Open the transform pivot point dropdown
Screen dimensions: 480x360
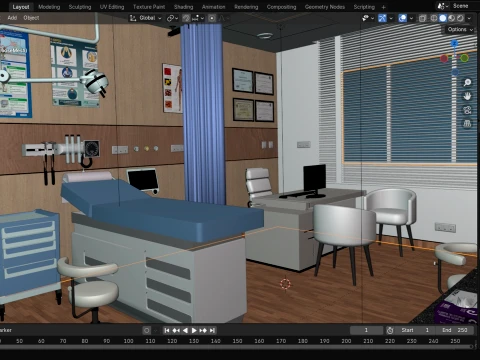click(172, 18)
